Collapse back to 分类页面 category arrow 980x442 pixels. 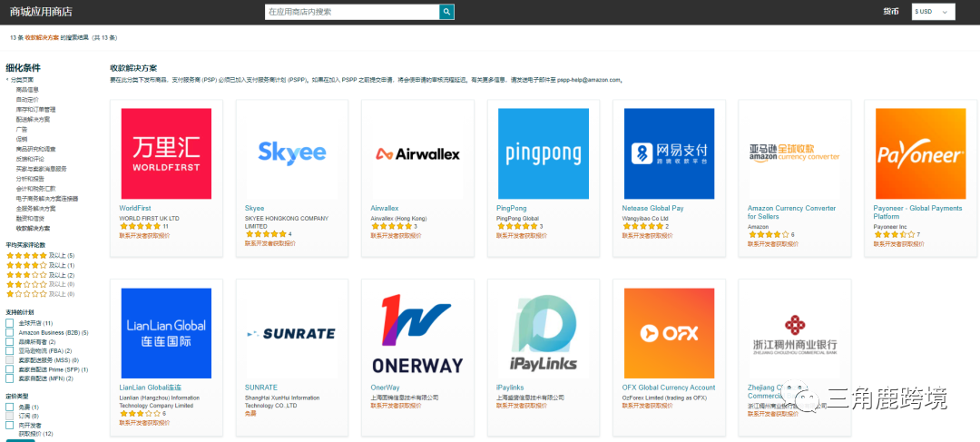7,80
